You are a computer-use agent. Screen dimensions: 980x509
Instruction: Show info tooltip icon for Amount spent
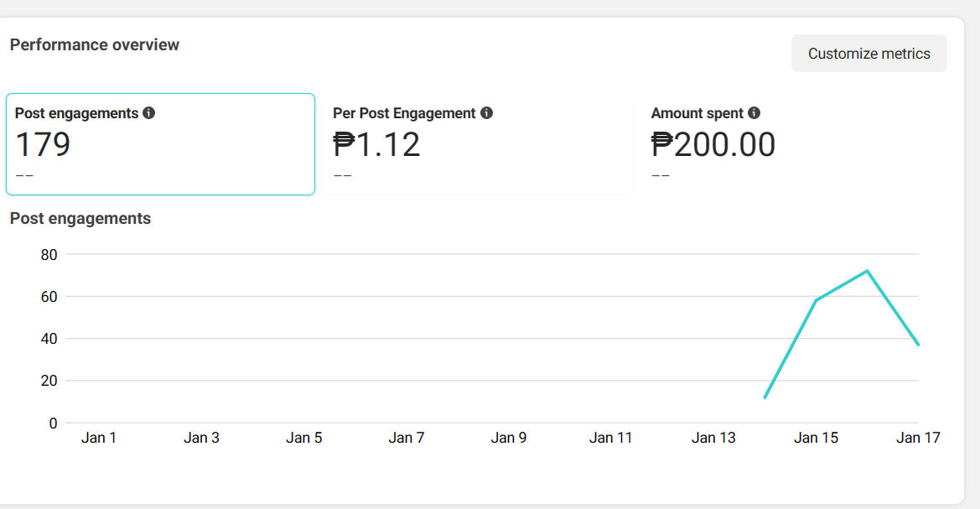(x=754, y=113)
